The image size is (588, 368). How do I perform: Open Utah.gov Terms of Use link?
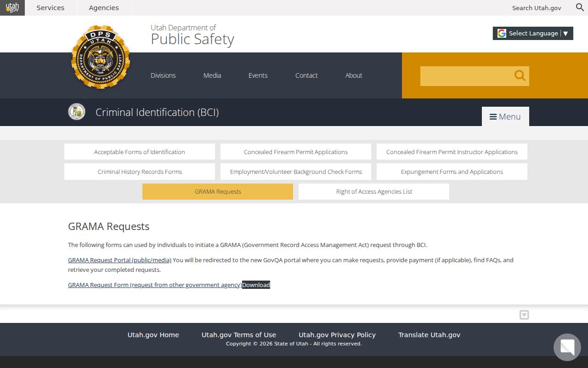[x=239, y=335]
